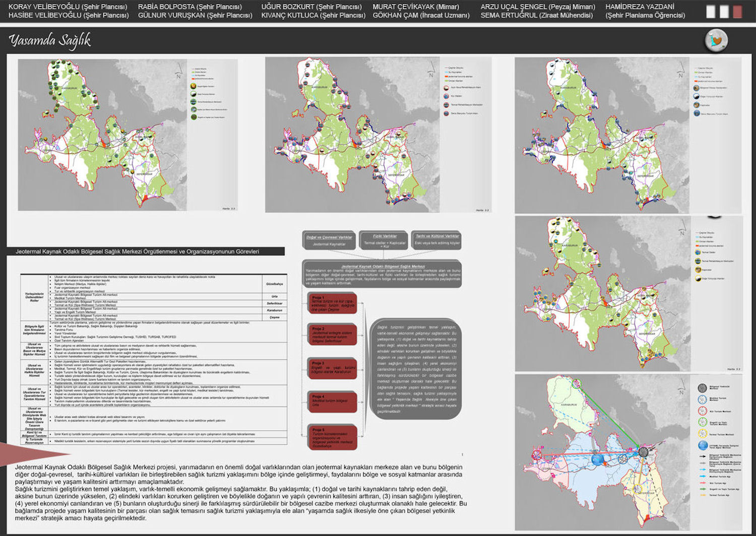Click the red circle marker near Çeşme

point(537,454)
